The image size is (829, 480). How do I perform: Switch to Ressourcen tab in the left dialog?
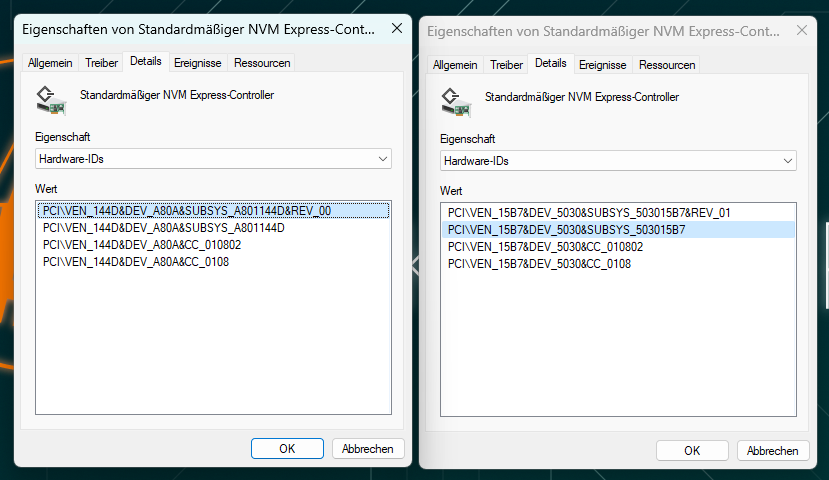[x=262, y=63]
